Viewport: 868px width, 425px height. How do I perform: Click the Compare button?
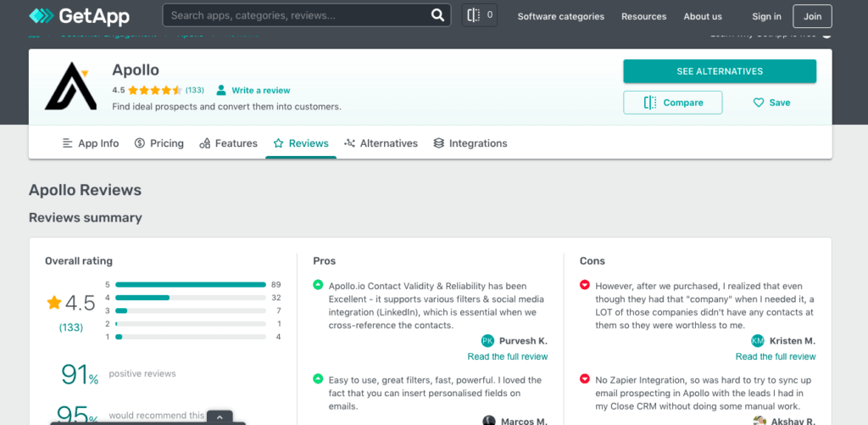(x=672, y=103)
